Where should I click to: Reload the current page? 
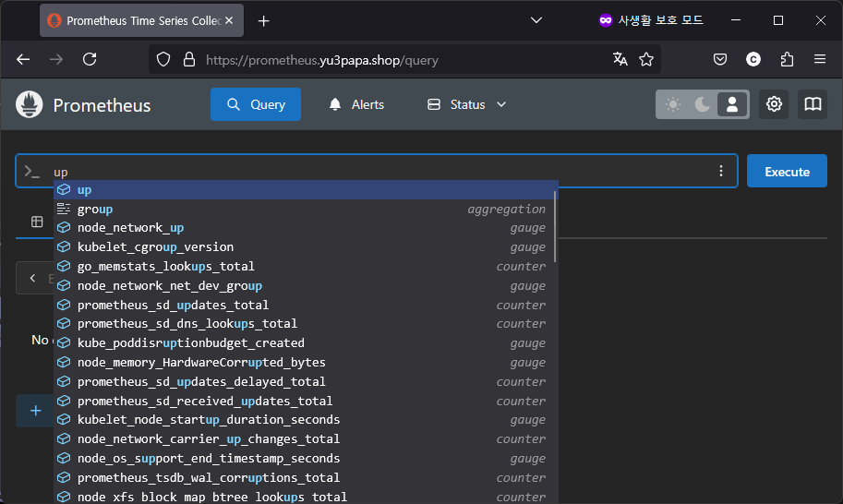point(90,59)
